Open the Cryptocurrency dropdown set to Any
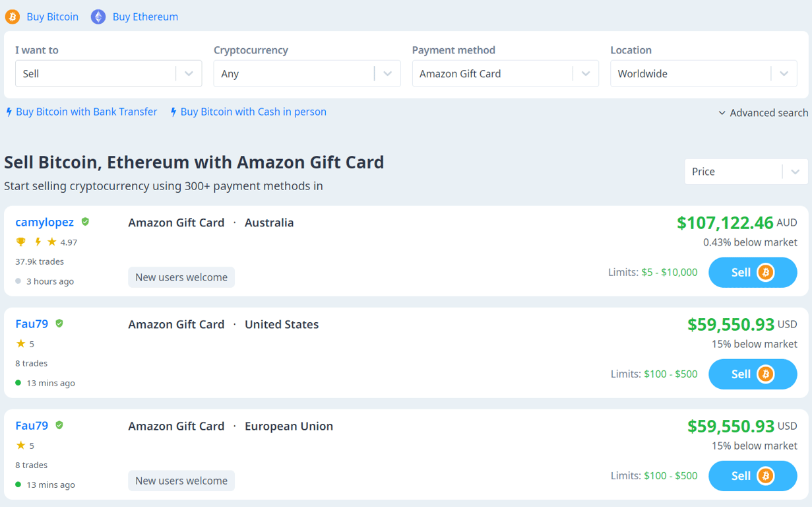This screenshot has width=812, height=507. [307, 73]
